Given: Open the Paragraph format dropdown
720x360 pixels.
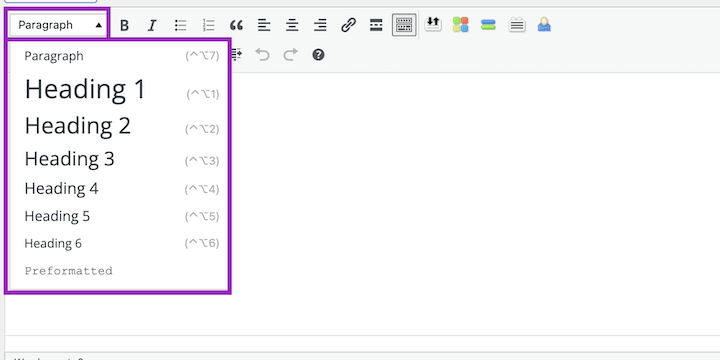Looking at the screenshot, I should (x=58, y=25).
